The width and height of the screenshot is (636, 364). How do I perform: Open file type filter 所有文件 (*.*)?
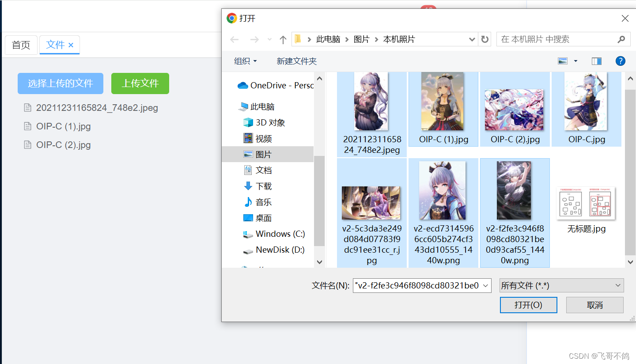tap(561, 285)
